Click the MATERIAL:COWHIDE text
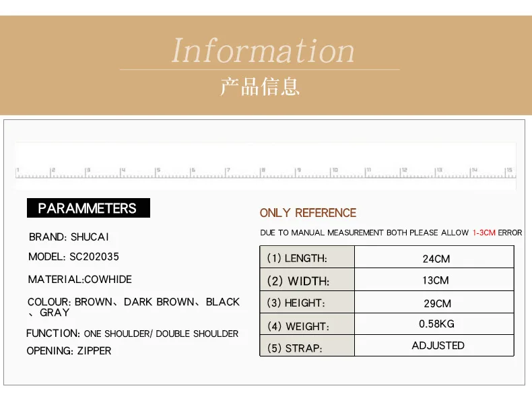The width and height of the screenshot is (532, 407). pyautogui.click(x=79, y=279)
